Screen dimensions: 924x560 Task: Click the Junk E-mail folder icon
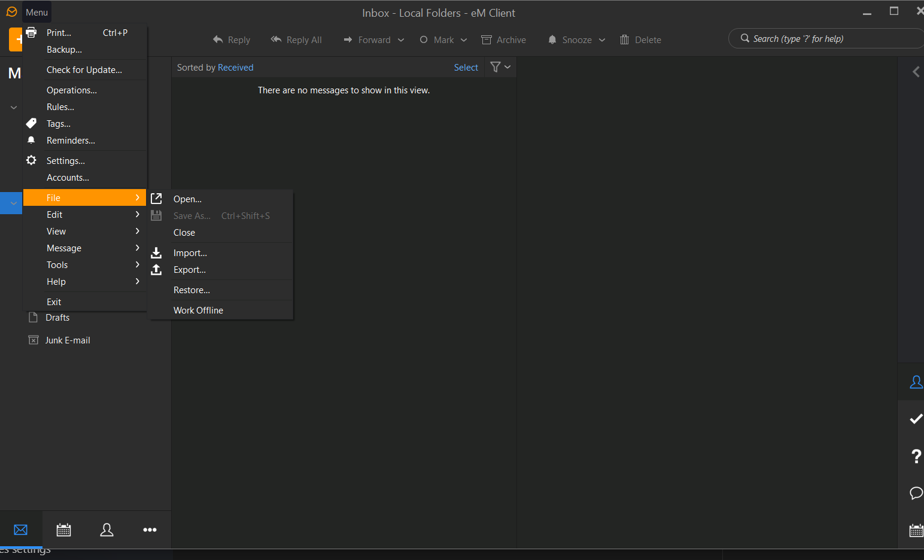34,340
